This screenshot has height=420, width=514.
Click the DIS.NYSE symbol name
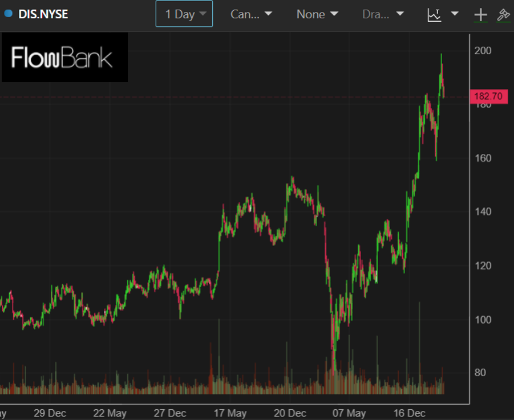(43, 14)
